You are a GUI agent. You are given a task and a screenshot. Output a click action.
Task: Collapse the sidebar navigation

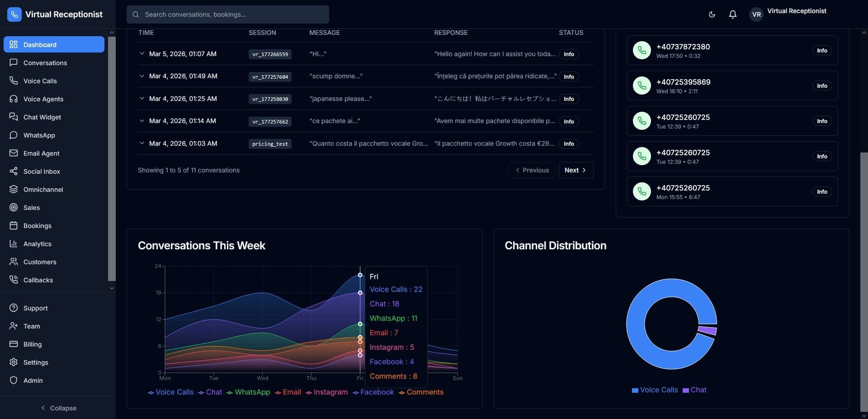(x=58, y=408)
